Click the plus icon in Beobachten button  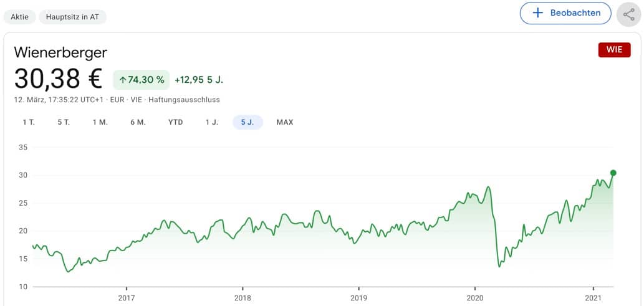point(537,12)
